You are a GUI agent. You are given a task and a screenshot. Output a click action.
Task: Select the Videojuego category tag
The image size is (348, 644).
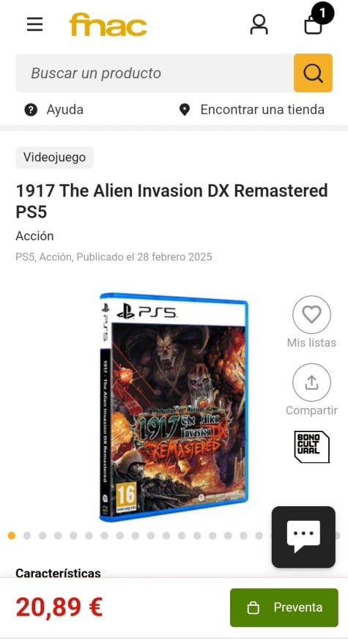coord(55,158)
